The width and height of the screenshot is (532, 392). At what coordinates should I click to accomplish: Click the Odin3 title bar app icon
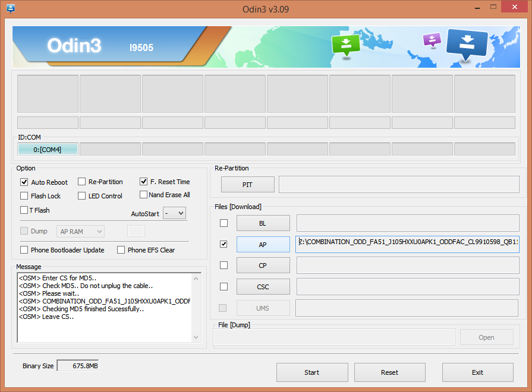[x=11, y=8]
